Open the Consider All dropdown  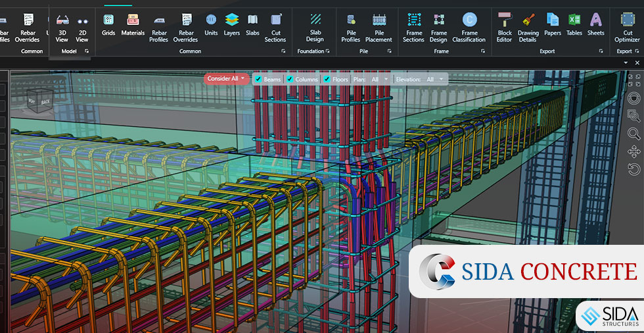coord(226,78)
